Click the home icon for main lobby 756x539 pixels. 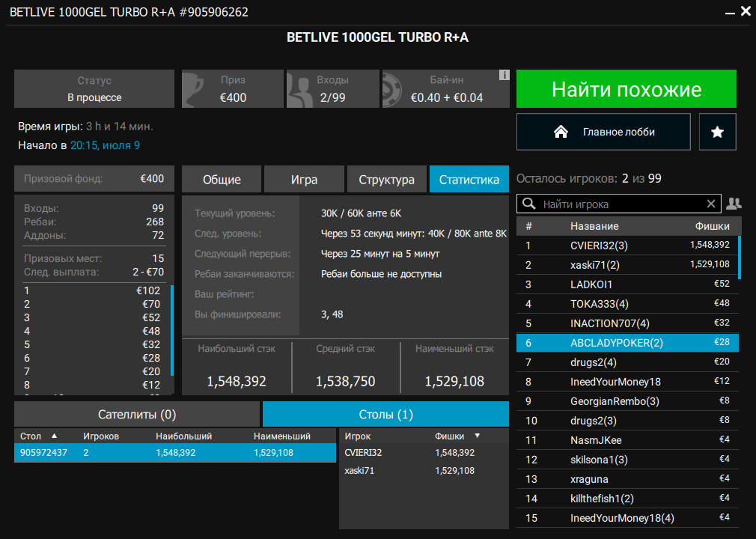561,132
